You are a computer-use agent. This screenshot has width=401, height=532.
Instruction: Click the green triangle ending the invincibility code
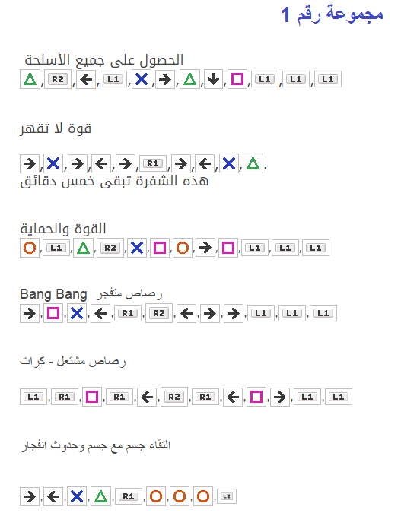click(x=253, y=164)
